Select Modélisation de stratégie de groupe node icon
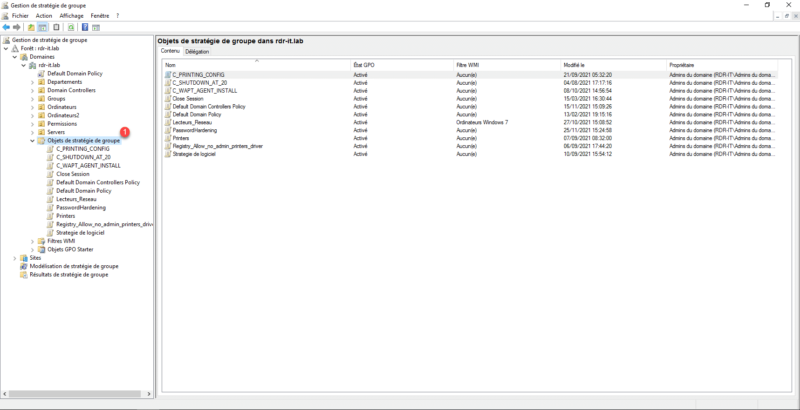 (24, 266)
